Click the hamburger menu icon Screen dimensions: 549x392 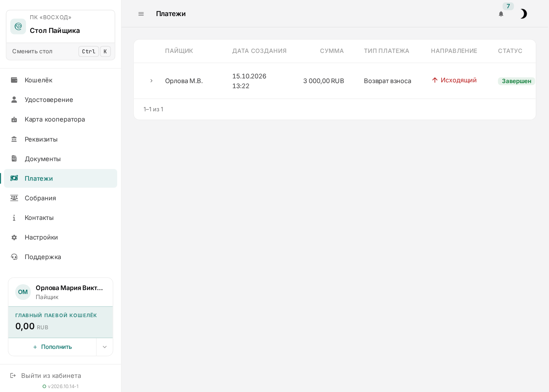coord(141,14)
